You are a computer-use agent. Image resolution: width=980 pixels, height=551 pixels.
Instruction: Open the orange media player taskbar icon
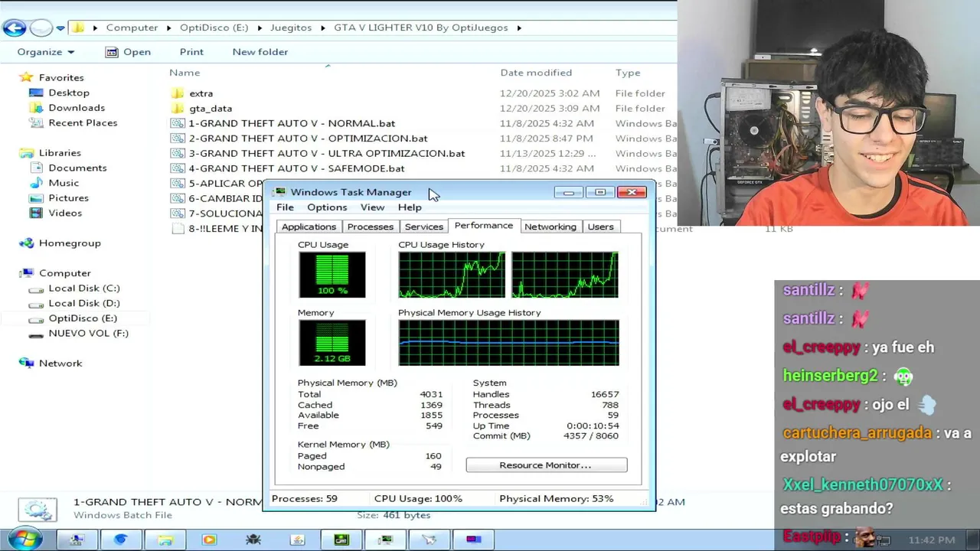209,540
